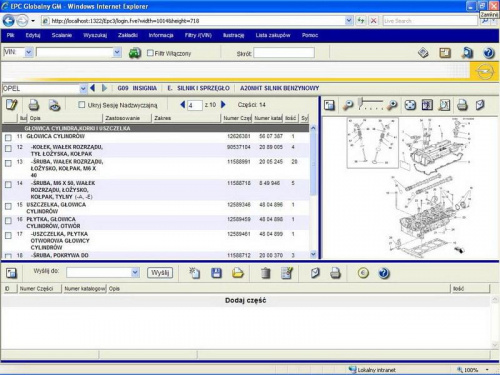Expand the Wyślij do dropdown
Image resolution: width=500 pixels, height=375 pixels.
click(x=135, y=272)
